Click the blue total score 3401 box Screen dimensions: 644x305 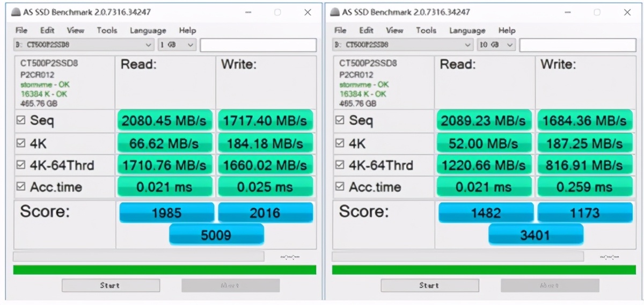point(535,235)
